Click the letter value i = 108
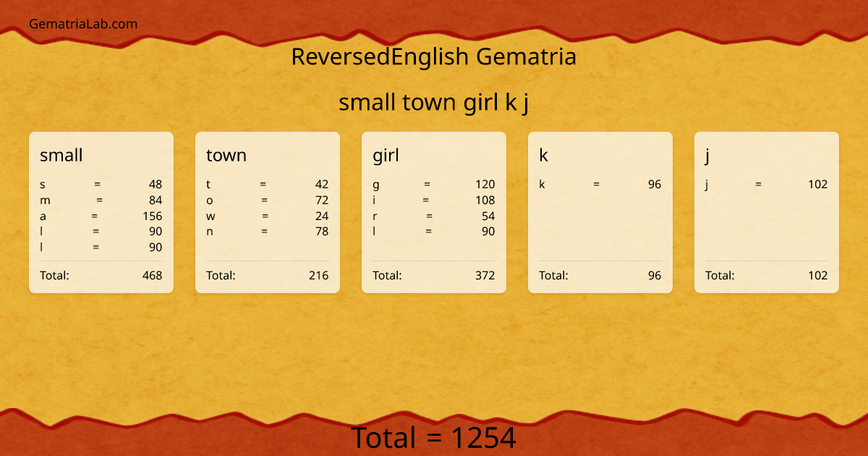Image resolution: width=868 pixels, height=456 pixels. point(434,200)
